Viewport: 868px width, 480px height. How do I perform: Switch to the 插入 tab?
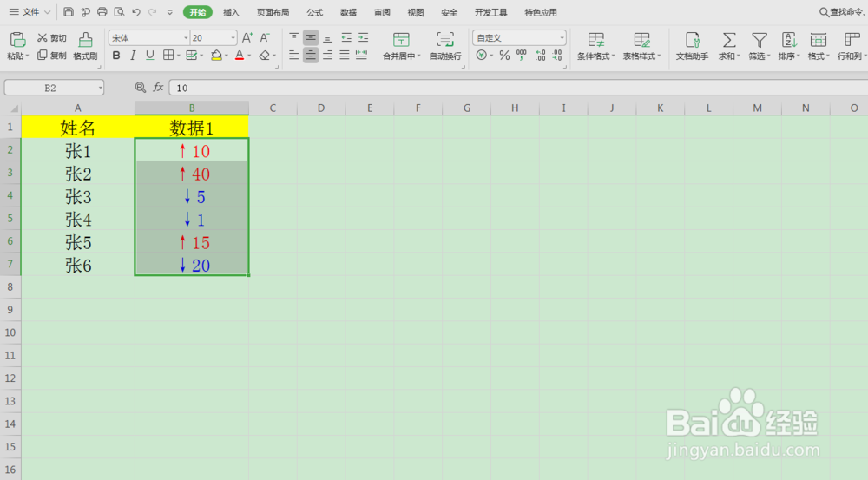click(x=232, y=12)
